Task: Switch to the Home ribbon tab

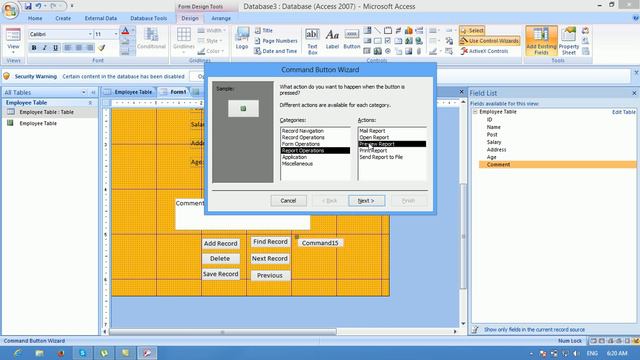Action: (35, 18)
